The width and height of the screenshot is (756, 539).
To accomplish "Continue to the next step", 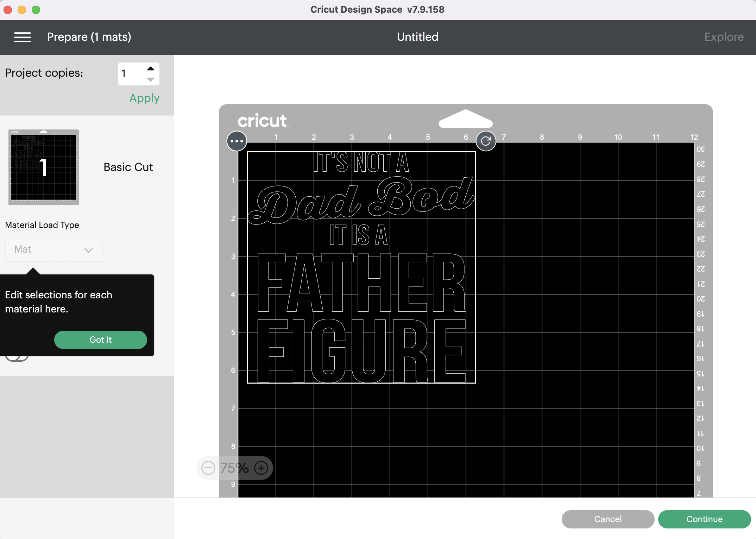I will (704, 519).
